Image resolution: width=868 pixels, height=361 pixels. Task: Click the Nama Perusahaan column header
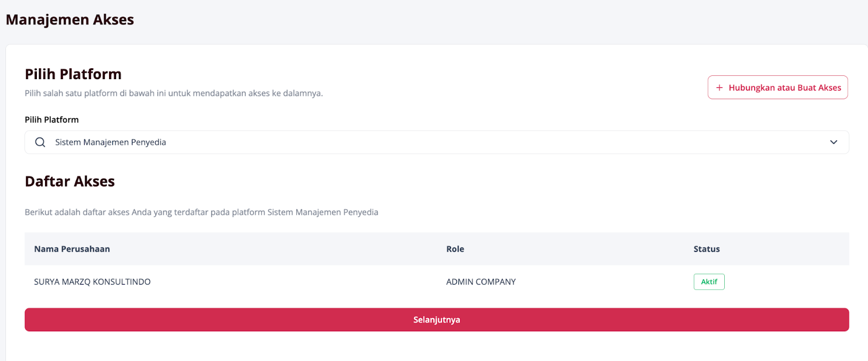pyautogui.click(x=72, y=249)
